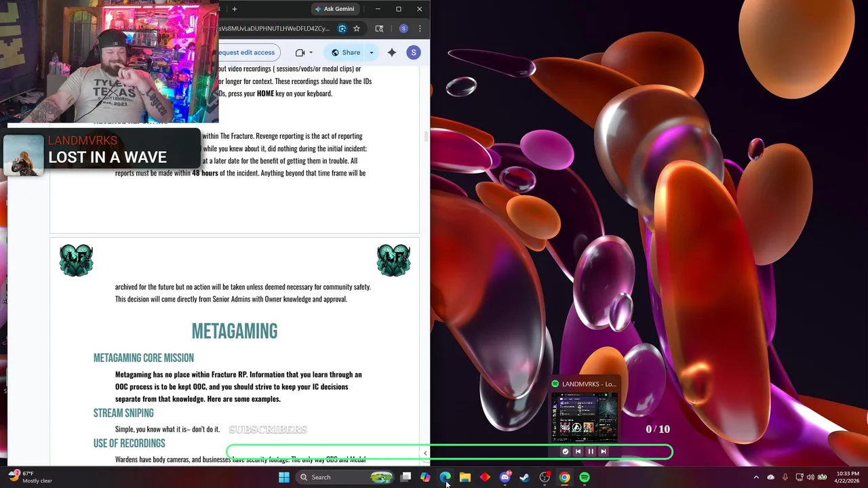
Task: Open the icon between Steam and Chrome
Action: [545, 477]
